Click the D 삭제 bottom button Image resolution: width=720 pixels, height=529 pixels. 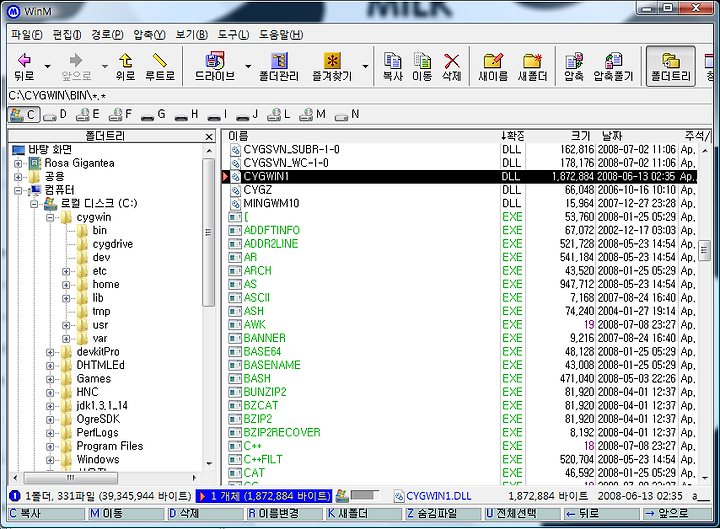[206, 513]
